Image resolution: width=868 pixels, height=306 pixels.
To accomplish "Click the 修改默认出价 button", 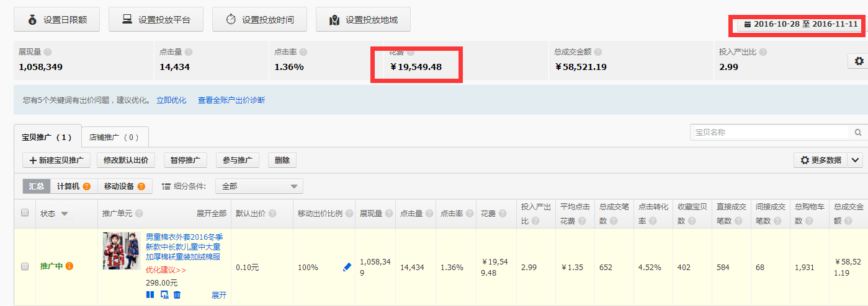I will [x=126, y=160].
